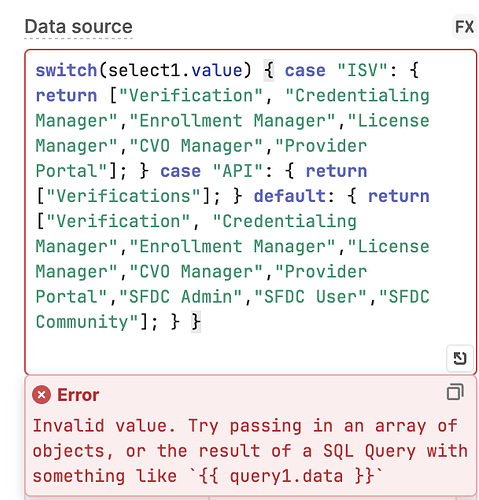The width and height of the screenshot is (479, 500).
Task: Place cursor after the final closing brace
Action: [x=201, y=322]
